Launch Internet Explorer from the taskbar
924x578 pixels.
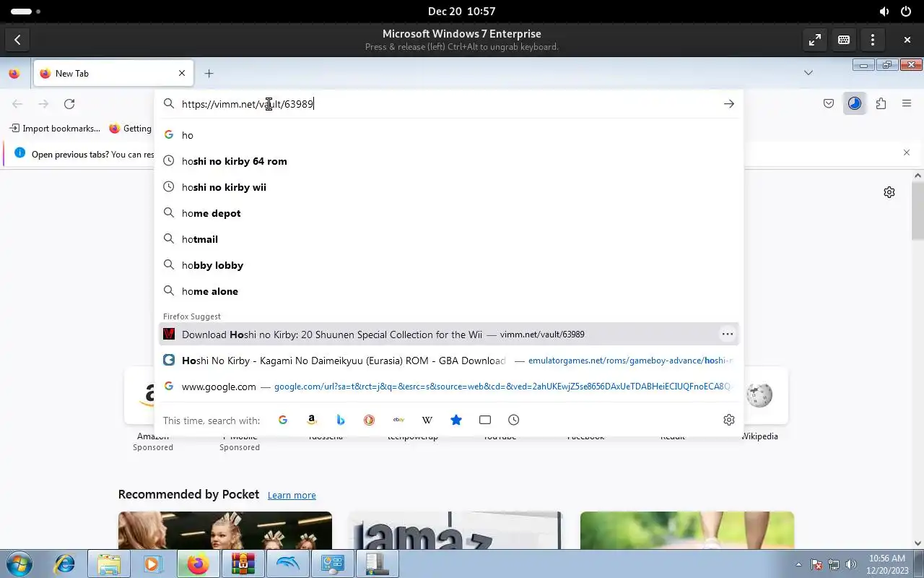click(x=64, y=564)
